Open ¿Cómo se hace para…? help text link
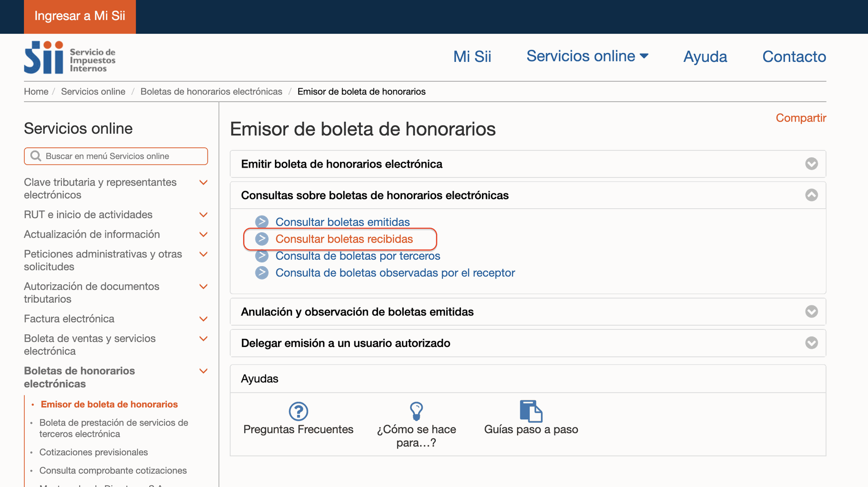This screenshot has width=868, height=487. [416, 436]
